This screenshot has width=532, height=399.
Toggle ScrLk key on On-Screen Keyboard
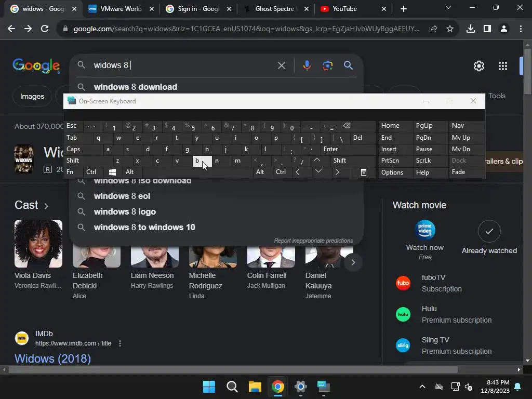(x=430, y=161)
